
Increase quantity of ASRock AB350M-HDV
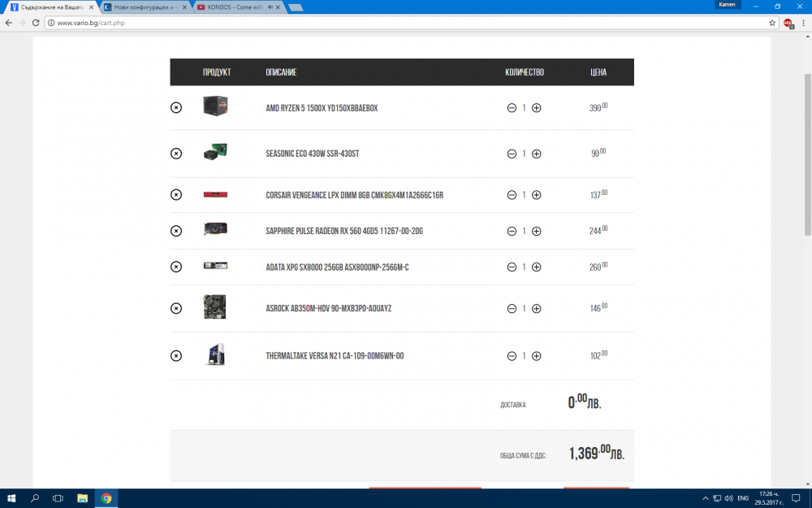point(537,308)
